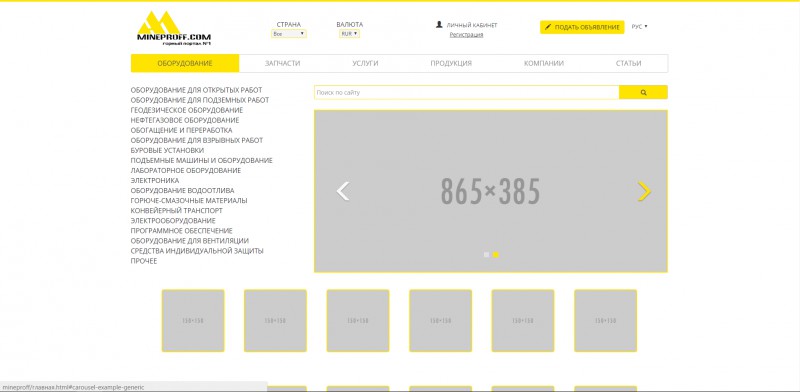Viewport: 800px width, 392px height.
Task: Open Программное обеспечение category
Action: 182,231
